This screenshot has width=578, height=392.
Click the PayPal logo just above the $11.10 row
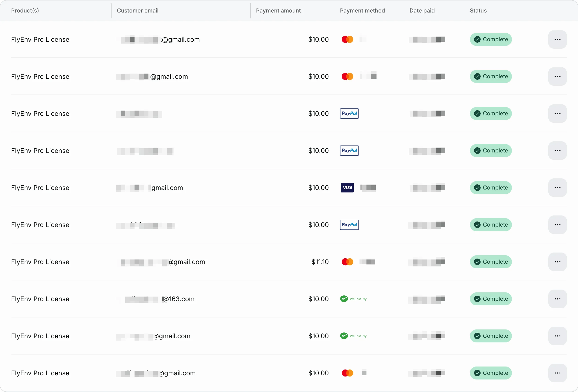pos(349,224)
